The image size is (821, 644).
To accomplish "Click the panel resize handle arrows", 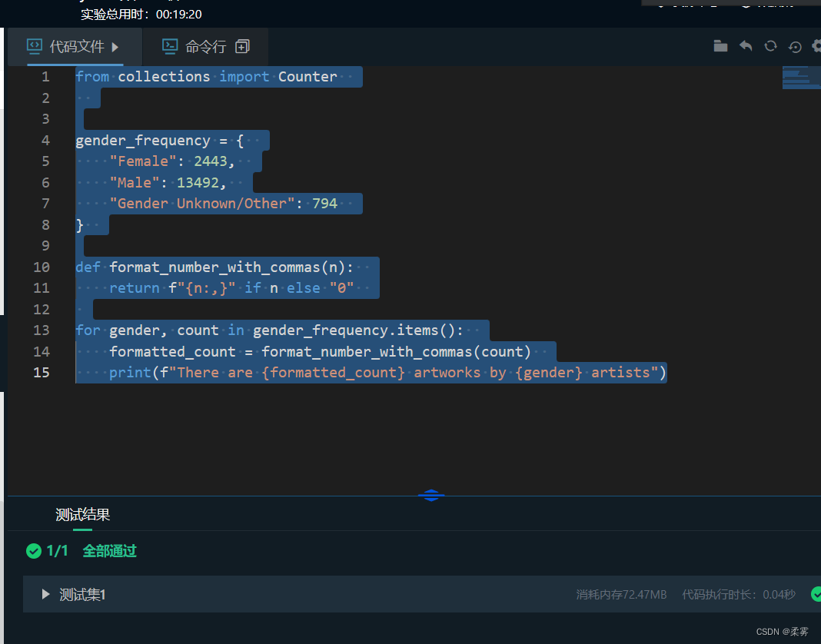I will tap(431, 496).
